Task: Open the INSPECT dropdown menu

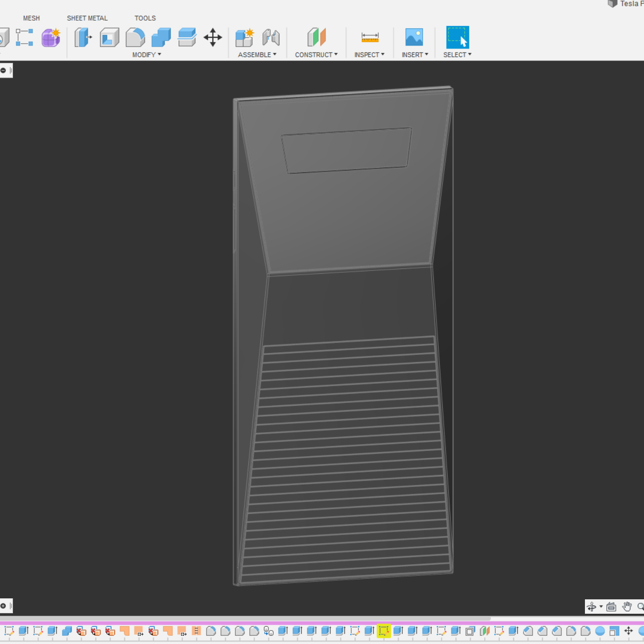Action: [x=369, y=55]
